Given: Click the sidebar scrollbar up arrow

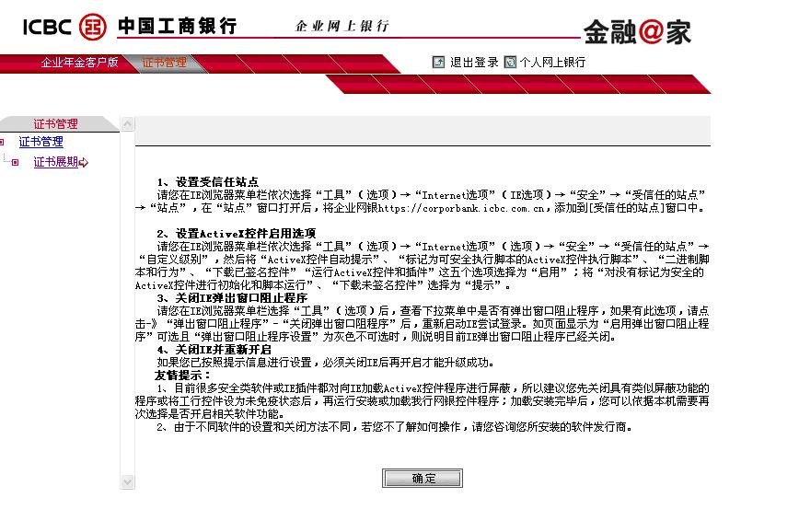Looking at the screenshot, I should coord(127,124).
